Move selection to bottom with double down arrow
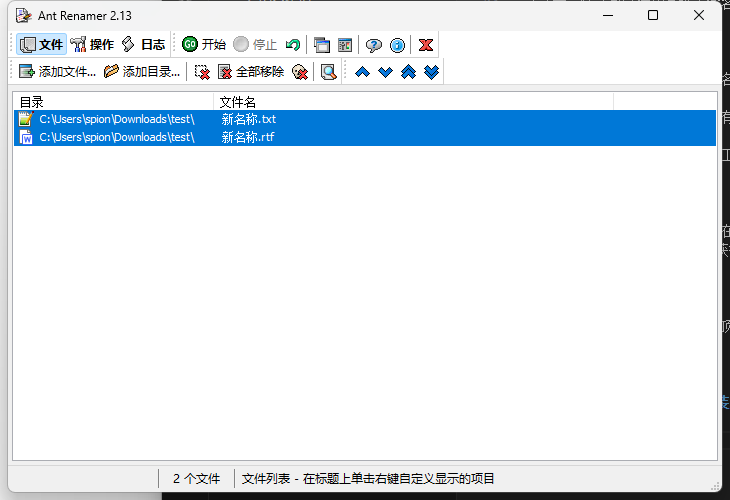 [432, 72]
